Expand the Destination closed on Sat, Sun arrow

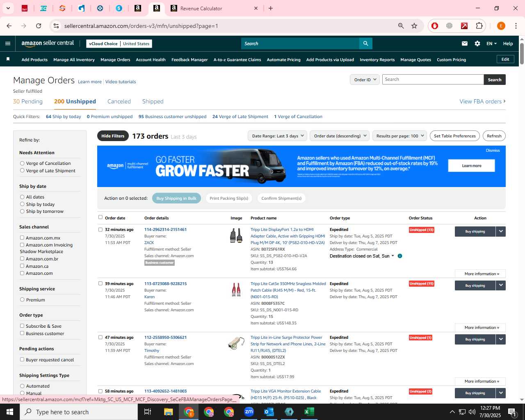coord(393,256)
